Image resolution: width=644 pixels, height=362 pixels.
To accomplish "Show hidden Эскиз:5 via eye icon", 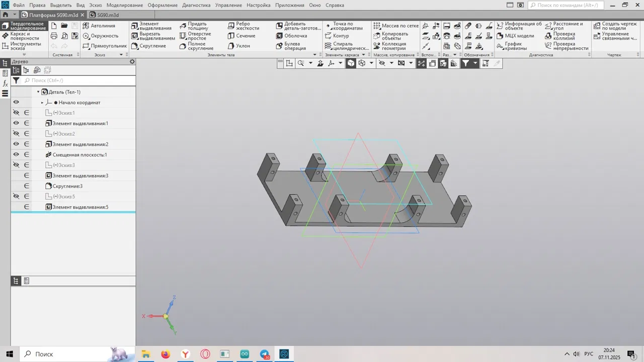I will coord(16,197).
